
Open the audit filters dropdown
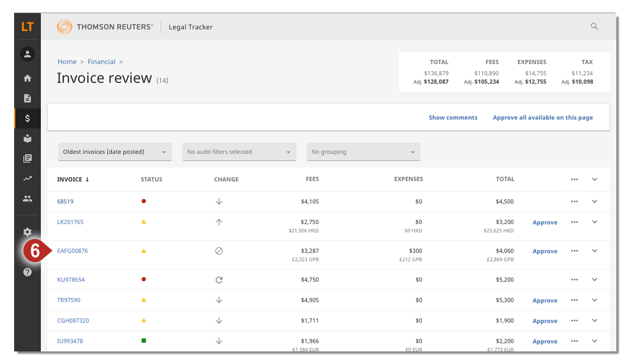(239, 152)
